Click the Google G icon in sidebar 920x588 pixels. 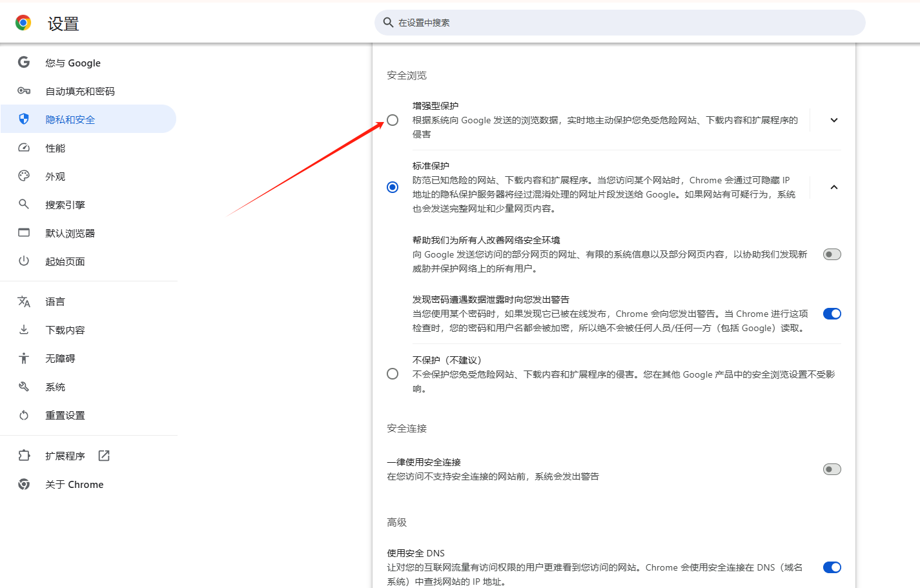point(24,62)
